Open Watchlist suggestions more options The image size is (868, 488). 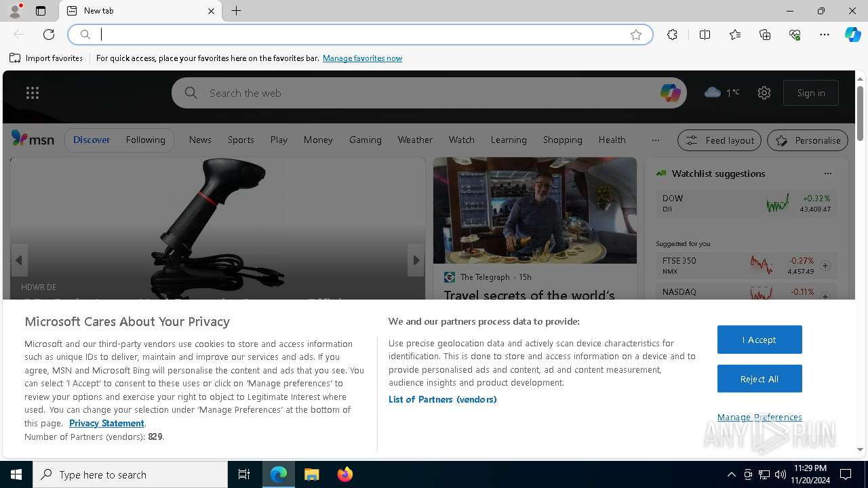[827, 174]
